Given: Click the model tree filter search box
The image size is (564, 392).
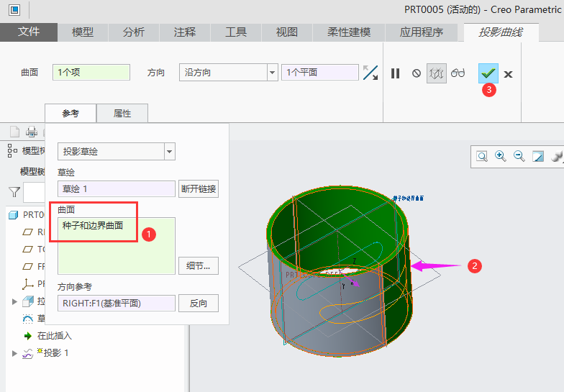Looking at the screenshot, I should pyautogui.click(x=35, y=192).
